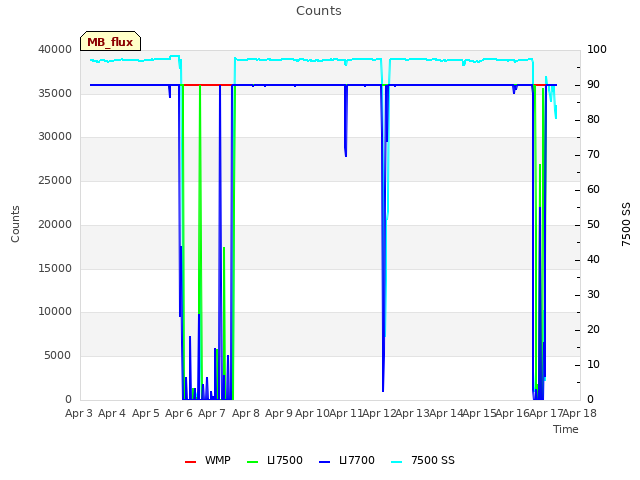Click the 40 right axis value
640x480 pixels.
coord(593,260)
